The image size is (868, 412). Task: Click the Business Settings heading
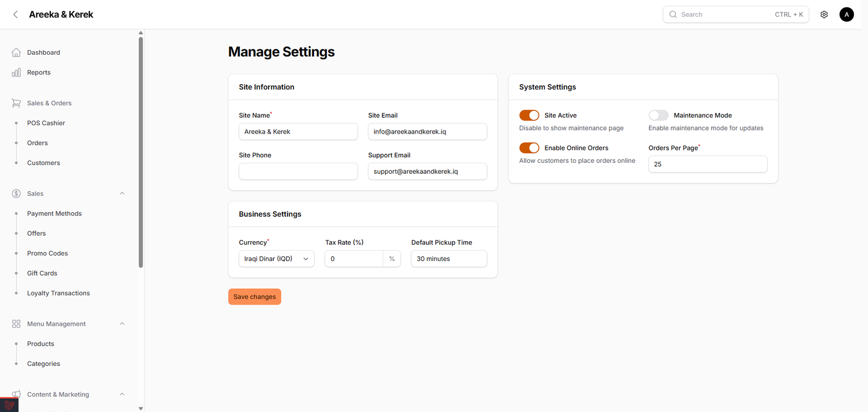point(270,214)
